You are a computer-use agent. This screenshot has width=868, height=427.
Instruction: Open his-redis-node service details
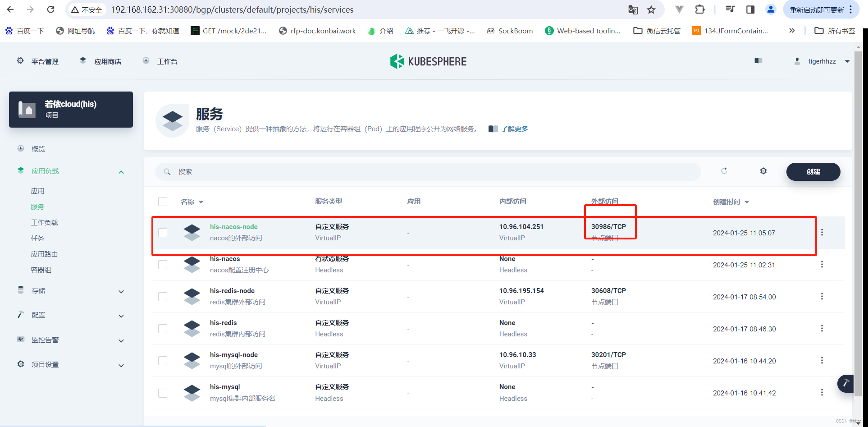[x=232, y=291]
